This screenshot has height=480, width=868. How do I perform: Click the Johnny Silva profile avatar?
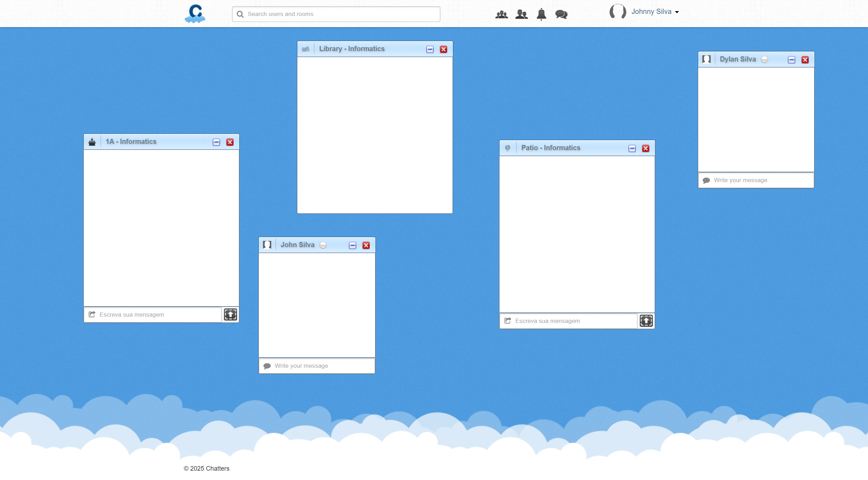coord(618,11)
